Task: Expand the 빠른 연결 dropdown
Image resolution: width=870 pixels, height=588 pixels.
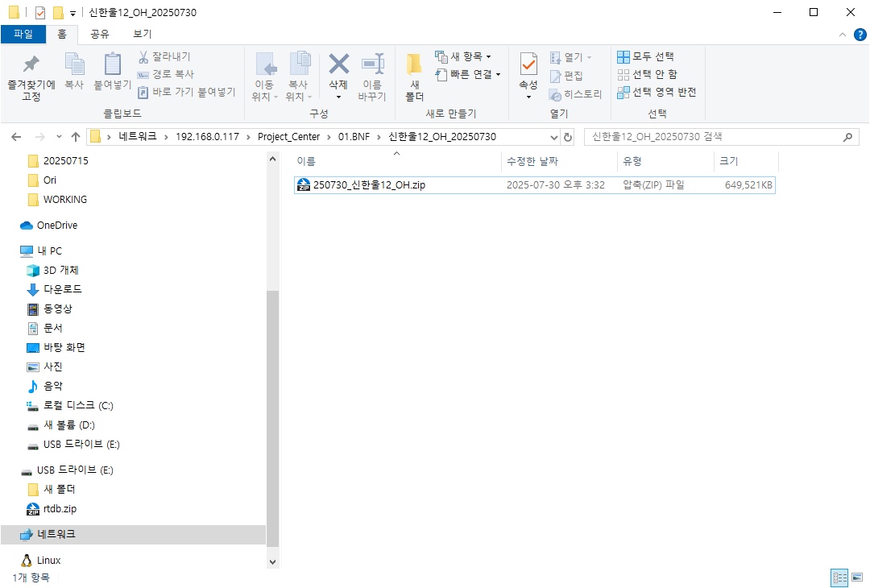Action: pos(468,74)
